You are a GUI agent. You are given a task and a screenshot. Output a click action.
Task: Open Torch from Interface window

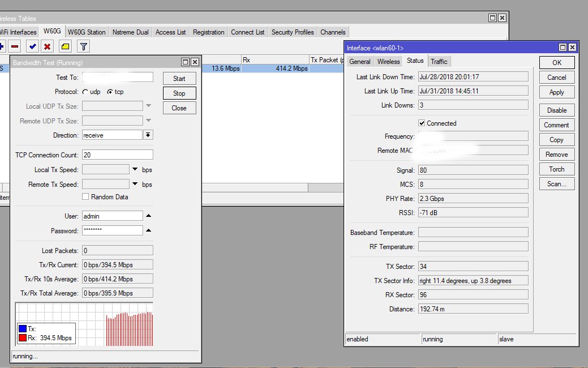tap(557, 169)
